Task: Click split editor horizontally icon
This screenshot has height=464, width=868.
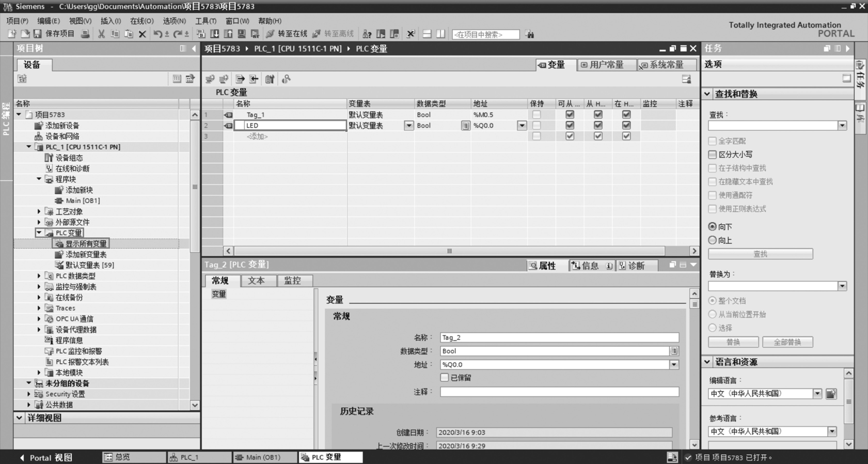Action: pos(427,34)
